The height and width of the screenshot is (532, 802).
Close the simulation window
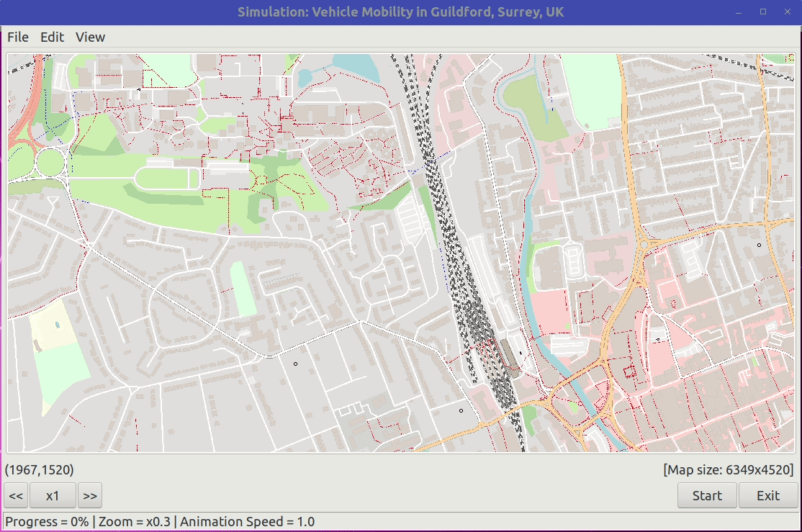pos(788,12)
